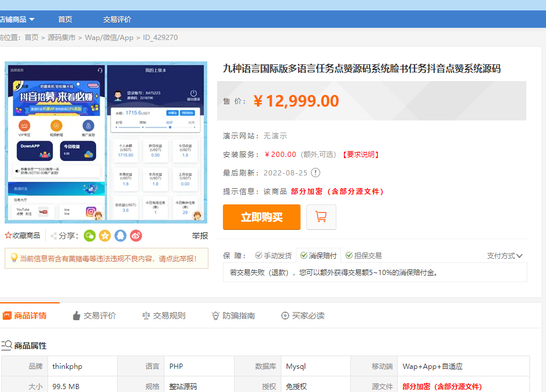Share to Weibo using the red icon

(135, 236)
